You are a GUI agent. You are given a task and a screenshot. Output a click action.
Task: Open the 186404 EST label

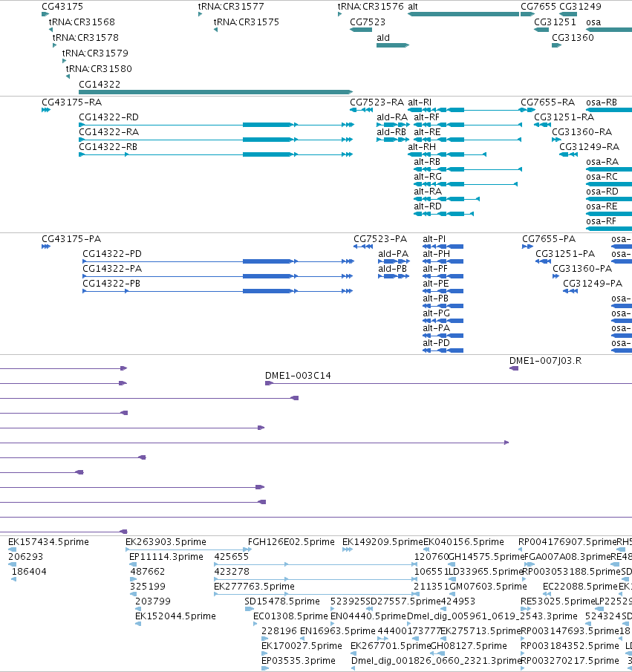(x=29, y=572)
